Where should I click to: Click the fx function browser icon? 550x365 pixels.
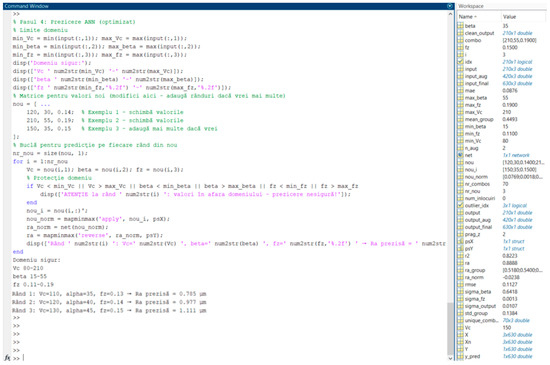[7, 358]
